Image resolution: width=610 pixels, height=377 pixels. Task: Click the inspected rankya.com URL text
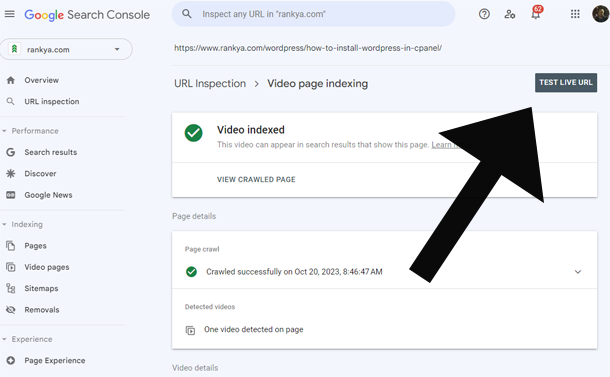tap(308, 48)
